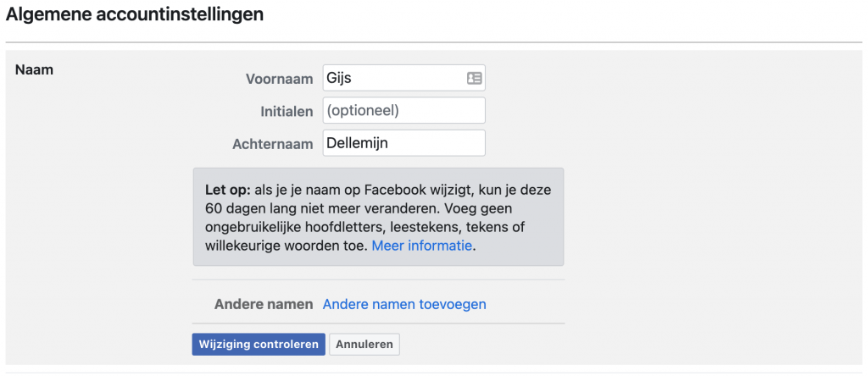Click the contact card autofill icon in Voornaam
Viewport: 868px width, 376px height.
click(x=474, y=78)
